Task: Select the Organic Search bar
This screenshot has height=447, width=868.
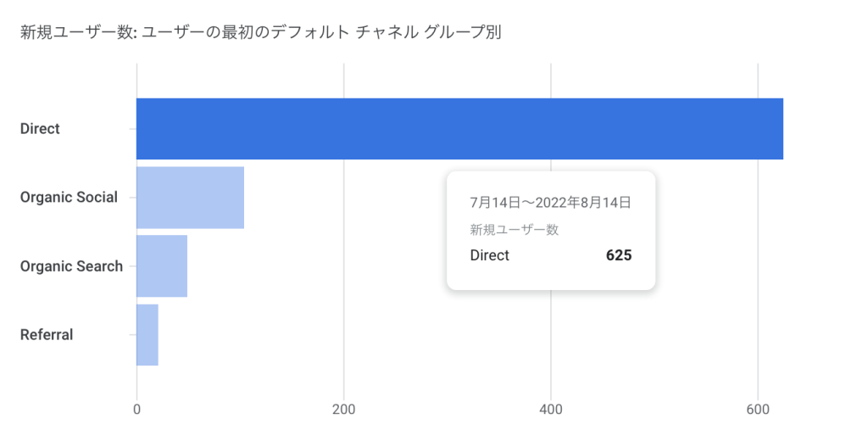Action: click(162, 265)
